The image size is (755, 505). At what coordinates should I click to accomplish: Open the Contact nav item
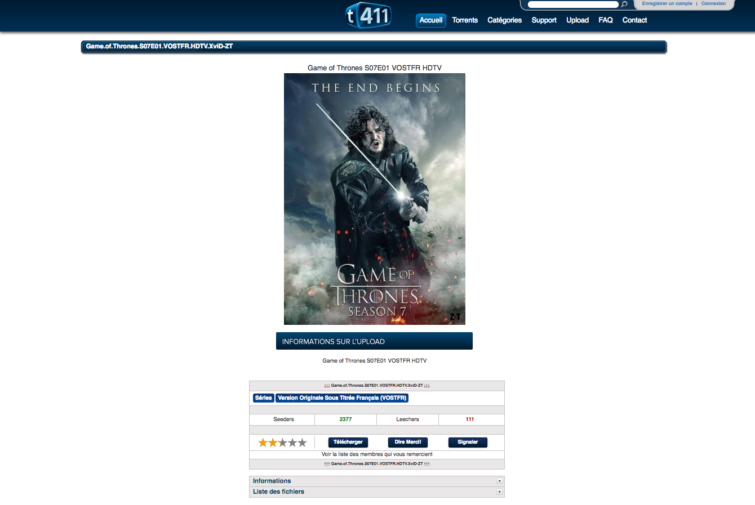[634, 20]
